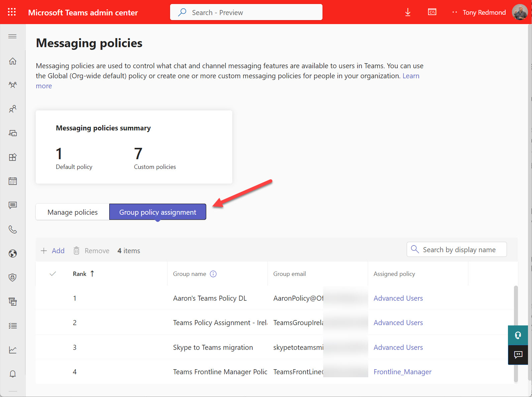Screen dimensions: 532x397
Task: Click the Group name info icon
Action: point(213,274)
